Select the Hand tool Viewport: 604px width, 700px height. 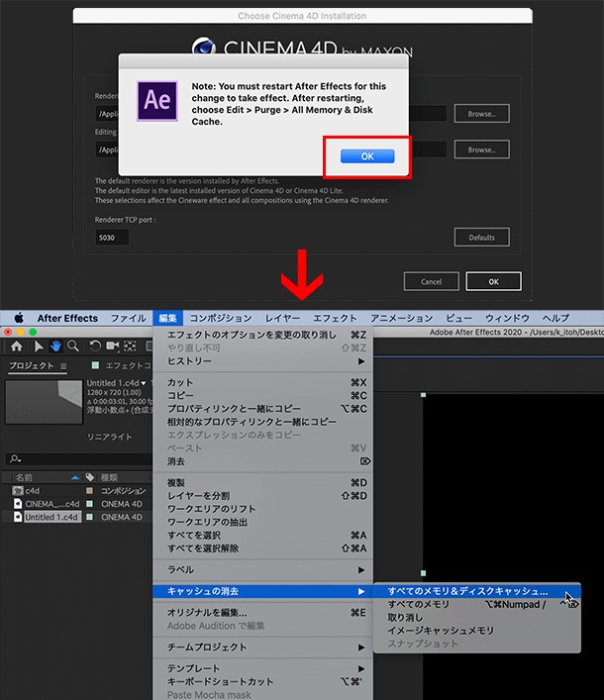click(x=55, y=346)
